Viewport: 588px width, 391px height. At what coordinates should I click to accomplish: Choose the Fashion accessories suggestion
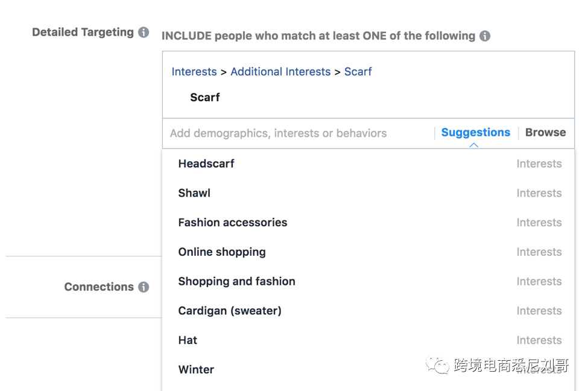(x=232, y=223)
